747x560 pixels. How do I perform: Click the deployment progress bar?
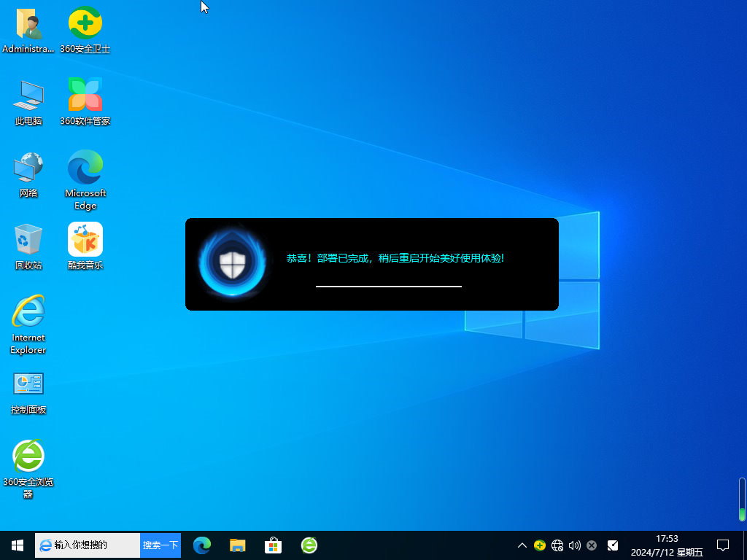coord(389,286)
